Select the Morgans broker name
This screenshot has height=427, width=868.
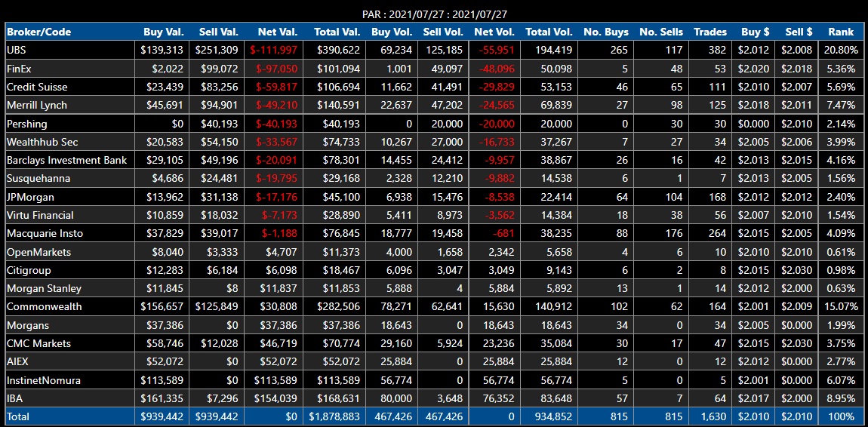pos(28,324)
